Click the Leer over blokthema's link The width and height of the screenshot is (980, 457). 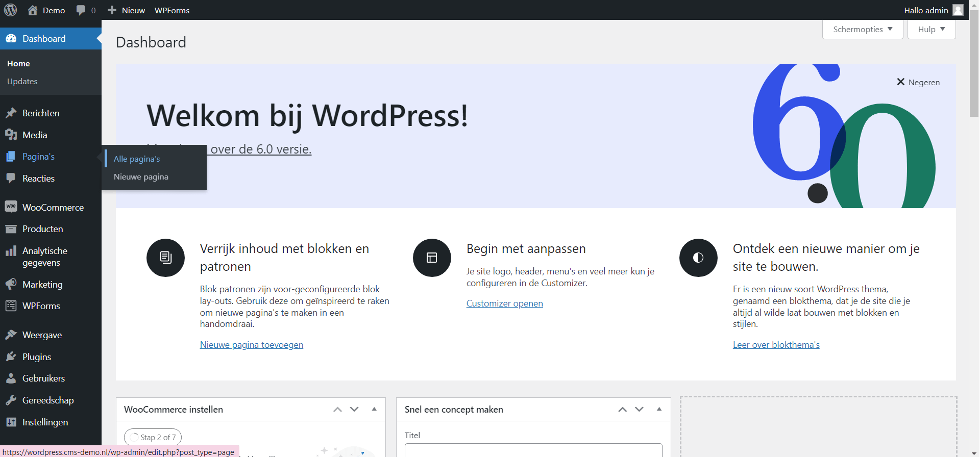776,345
